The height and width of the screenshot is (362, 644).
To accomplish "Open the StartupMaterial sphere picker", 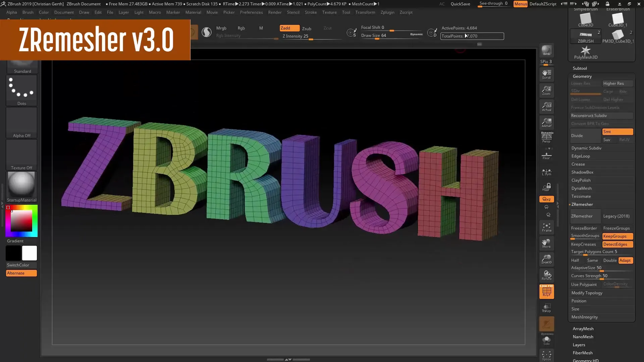I will pos(21,187).
